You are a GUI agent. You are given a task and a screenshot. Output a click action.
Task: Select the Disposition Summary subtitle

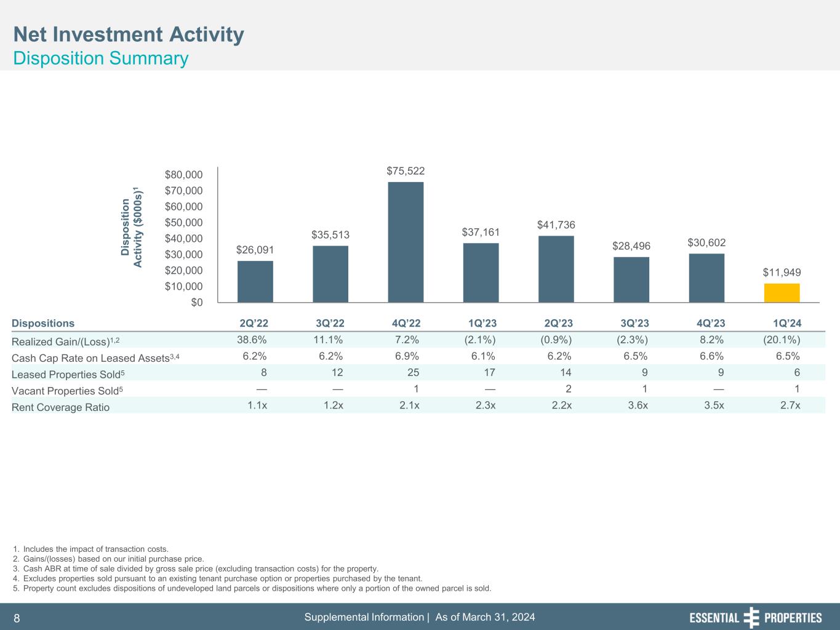pyautogui.click(x=101, y=58)
